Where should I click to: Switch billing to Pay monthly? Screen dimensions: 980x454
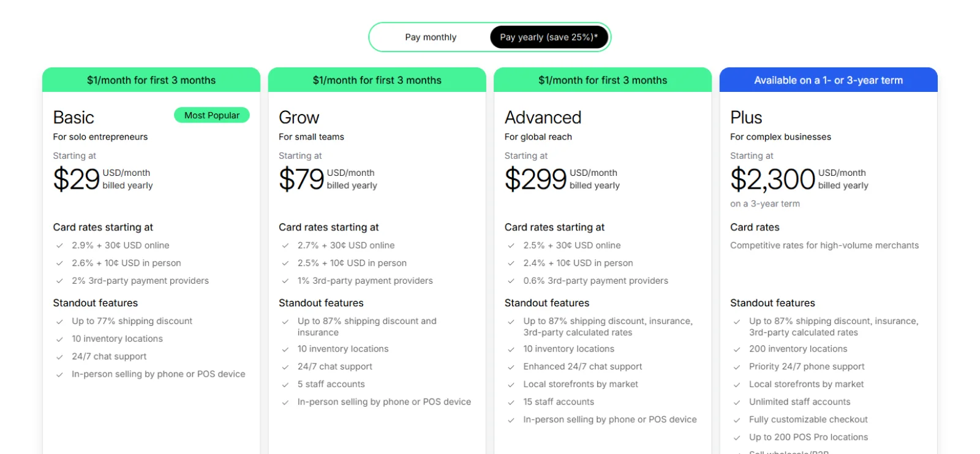431,37
